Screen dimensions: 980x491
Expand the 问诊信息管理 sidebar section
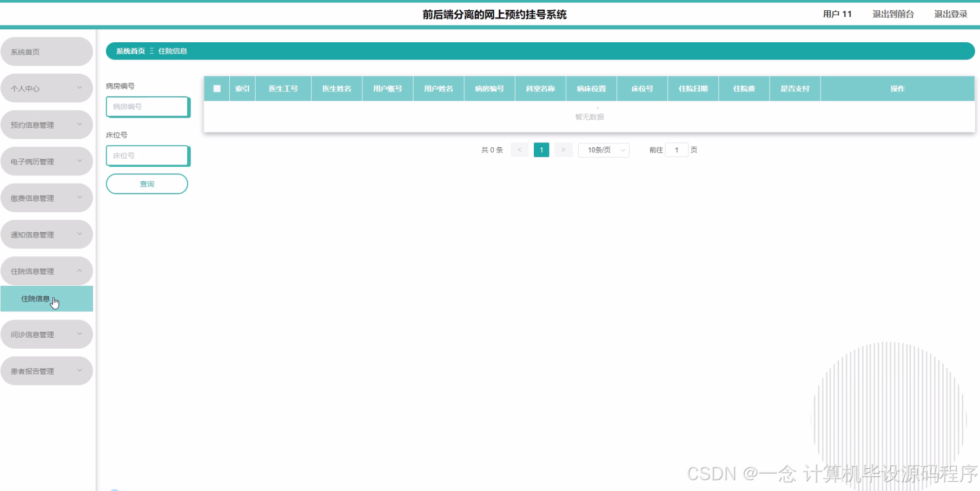tap(47, 334)
